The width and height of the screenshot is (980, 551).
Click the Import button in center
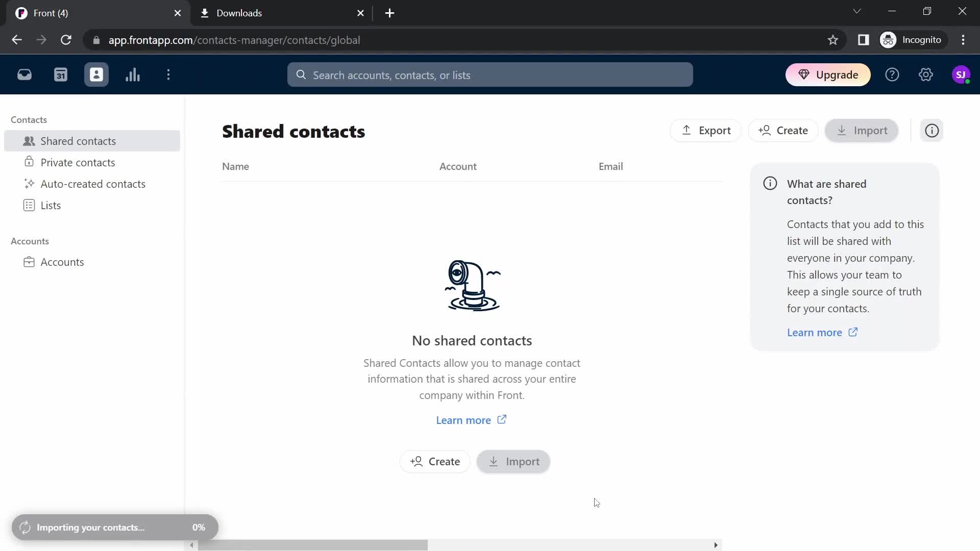pyautogui.click(x=514, y=461)
